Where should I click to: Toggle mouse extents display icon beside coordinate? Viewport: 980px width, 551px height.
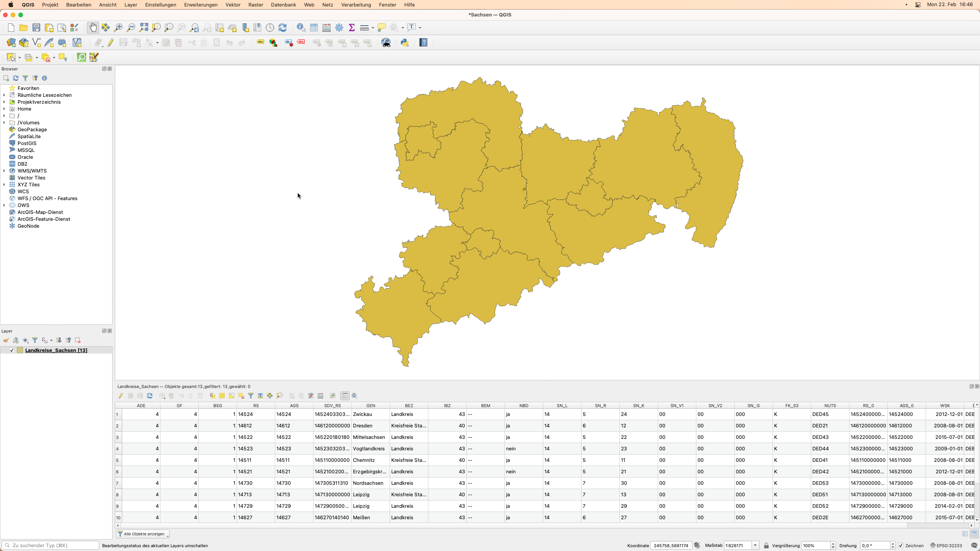tap(697, 546)
